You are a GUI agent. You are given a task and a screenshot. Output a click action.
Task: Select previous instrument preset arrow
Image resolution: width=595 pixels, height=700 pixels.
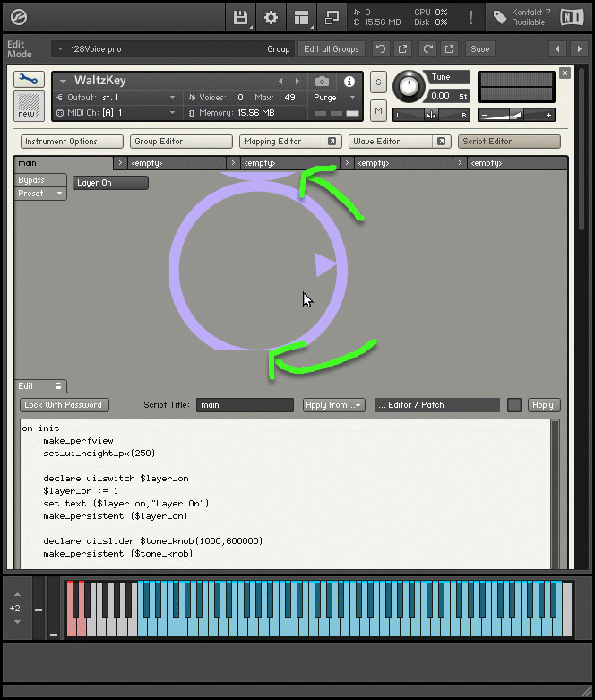pyautogui.click(x=280, y=82)
